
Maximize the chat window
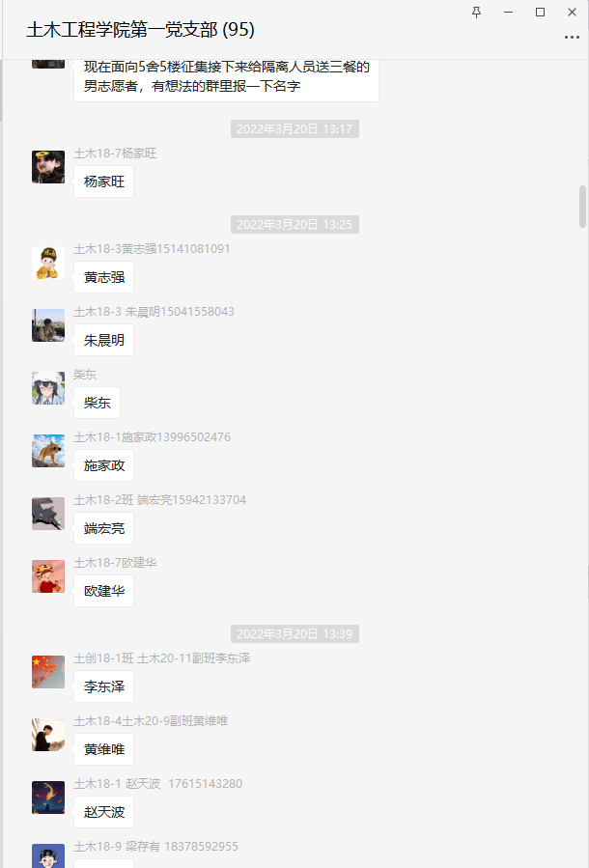pos(541,13)
